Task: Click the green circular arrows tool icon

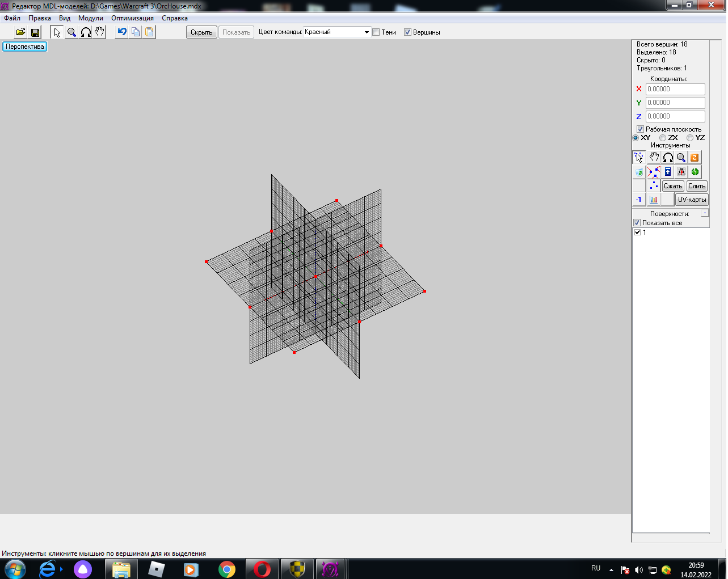Action: pyautogui.click(x=695, y=172)
